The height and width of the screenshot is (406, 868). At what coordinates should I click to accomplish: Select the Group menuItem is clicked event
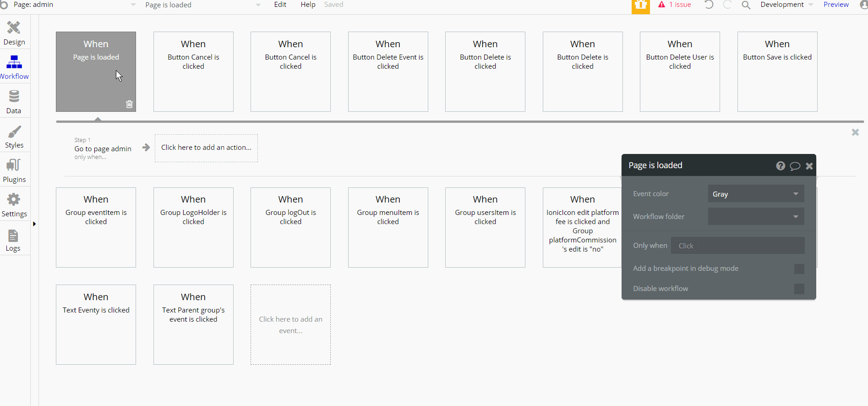(x=388, y=227)
